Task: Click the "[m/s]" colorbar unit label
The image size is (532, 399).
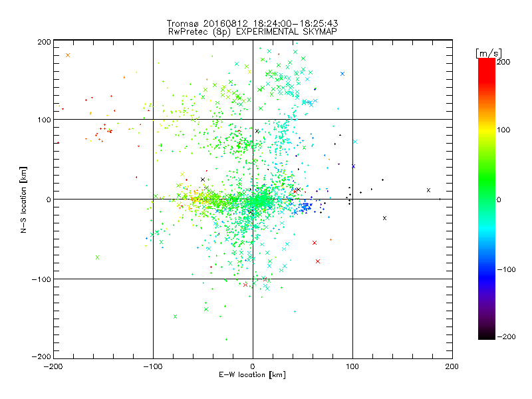Action: pyautogui.click(x=488, y=53)
